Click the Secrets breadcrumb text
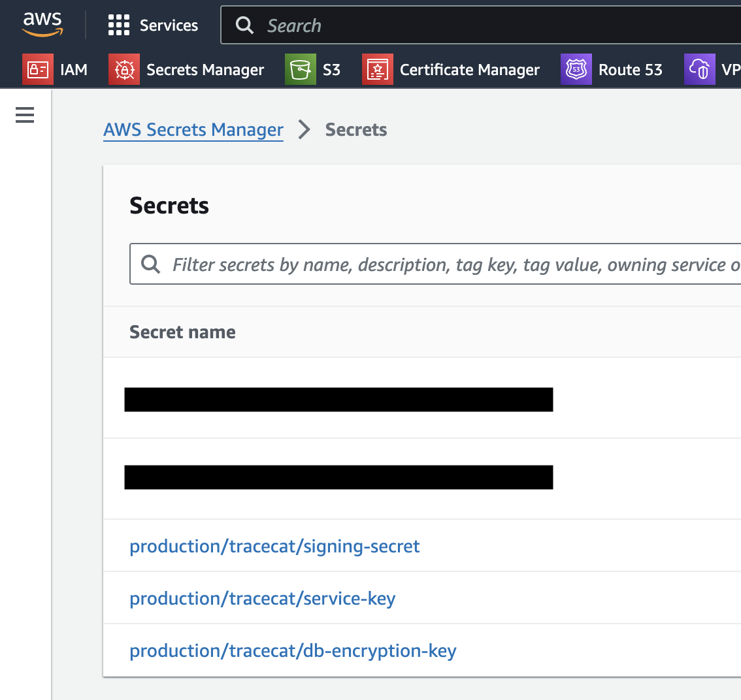This screenshot has width=741, height=700. point(356,130)
